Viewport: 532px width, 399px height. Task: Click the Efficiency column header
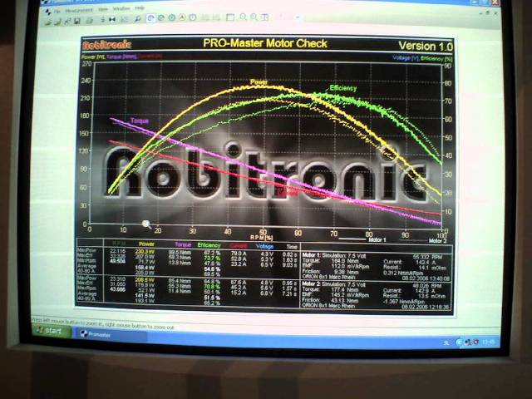209,245
